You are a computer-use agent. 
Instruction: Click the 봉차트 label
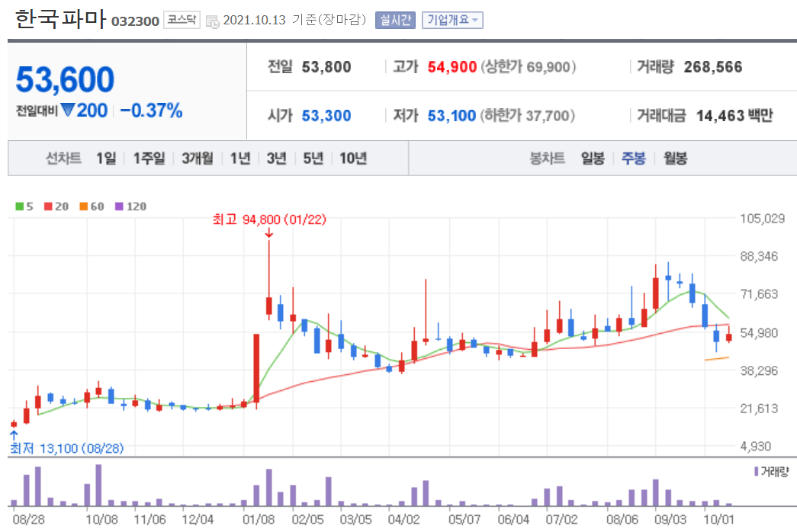[x=548, y=159]
